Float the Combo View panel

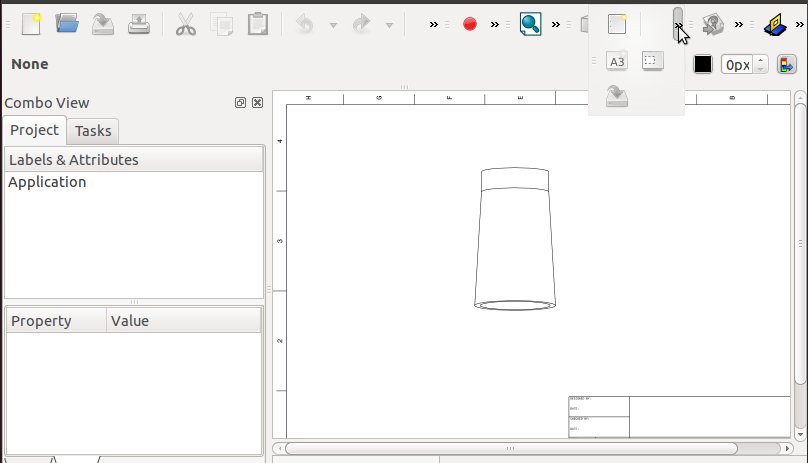(x=240, y=103)
